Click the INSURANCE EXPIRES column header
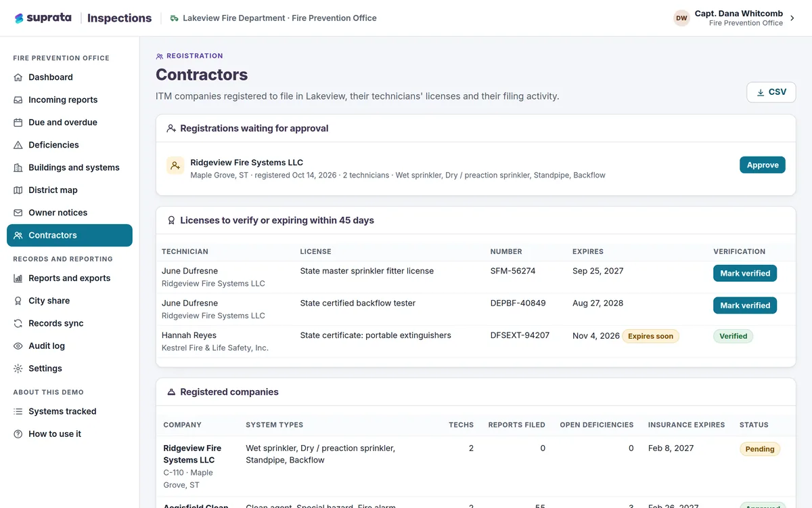Image resolution: width=812 pixels, height=508 pixels. 686,425
